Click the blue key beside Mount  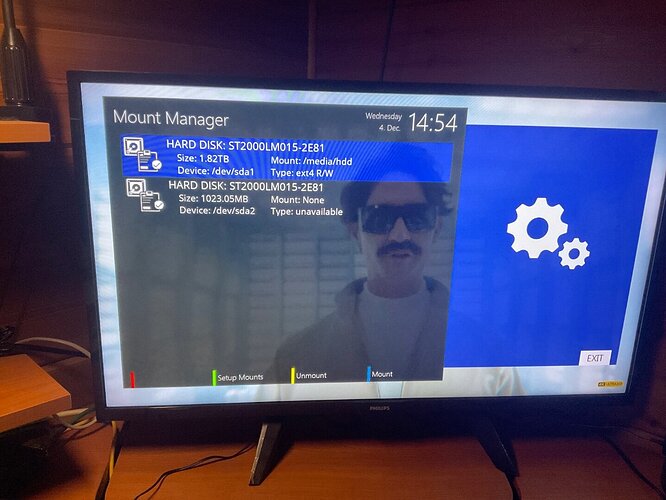point(369,374)
